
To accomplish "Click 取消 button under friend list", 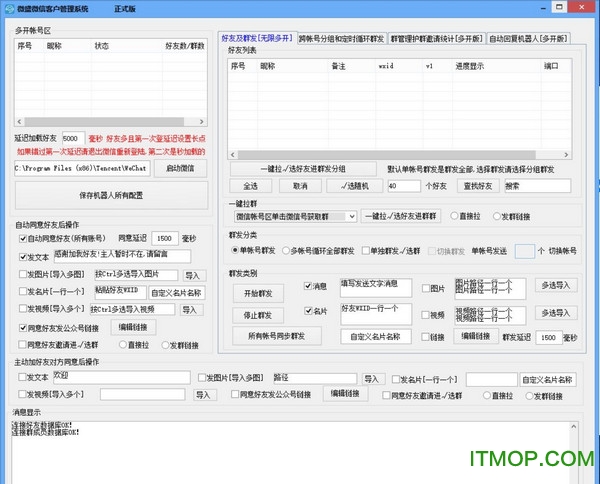I will 300,186.
